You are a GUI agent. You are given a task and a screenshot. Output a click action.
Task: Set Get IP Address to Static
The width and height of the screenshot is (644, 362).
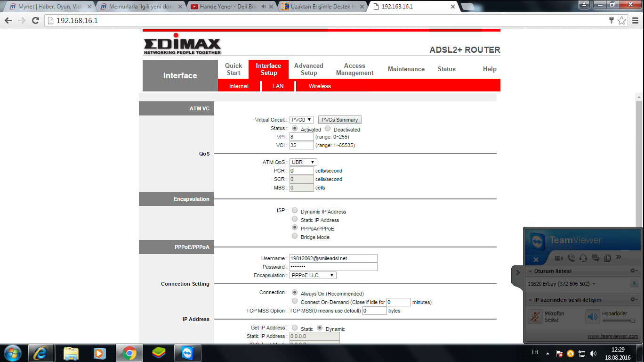[295, 328]
